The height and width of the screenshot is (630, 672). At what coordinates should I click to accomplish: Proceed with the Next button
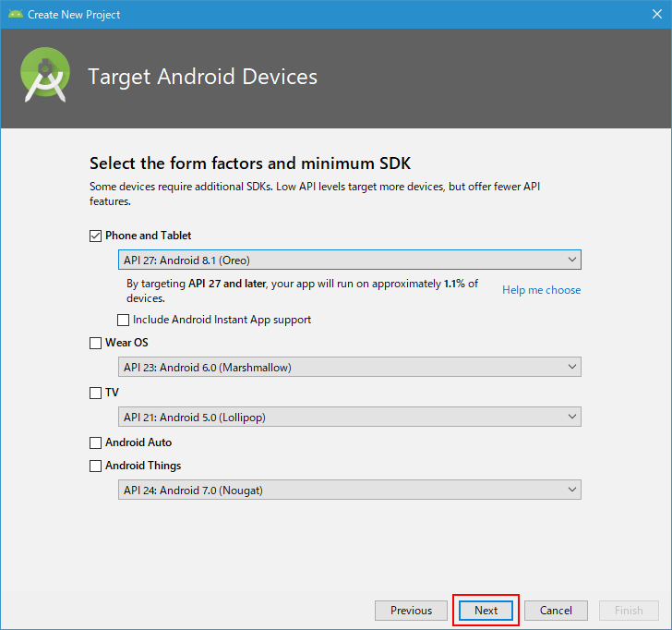[x=486, y=611]
